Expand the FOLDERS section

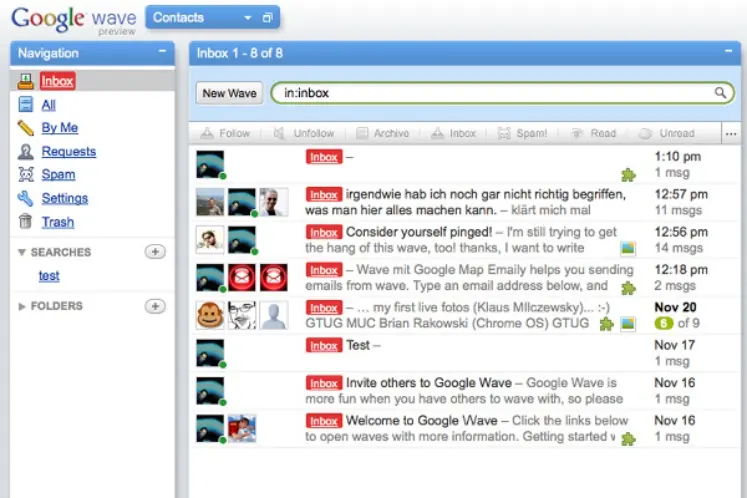pyautogui.click(x=21, y=306)
